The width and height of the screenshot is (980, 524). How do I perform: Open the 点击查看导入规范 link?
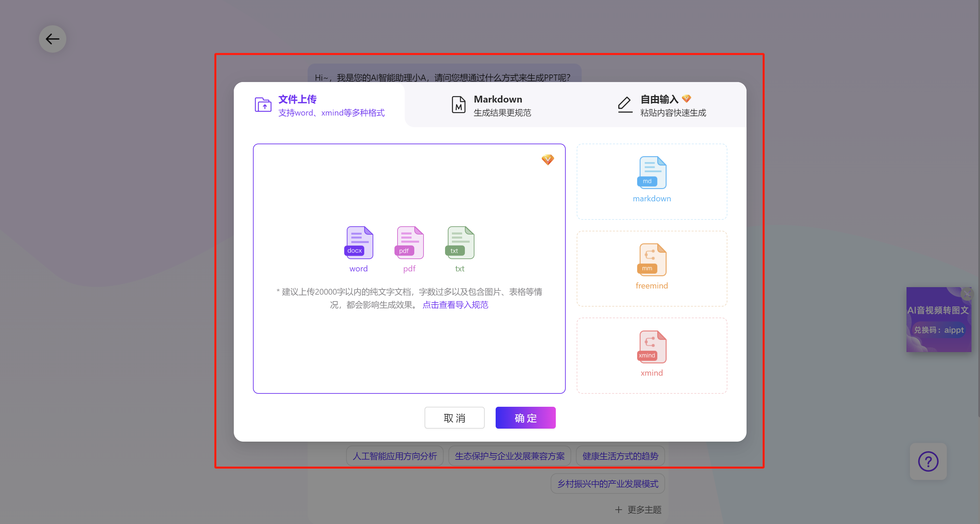(x=455, y=305)
